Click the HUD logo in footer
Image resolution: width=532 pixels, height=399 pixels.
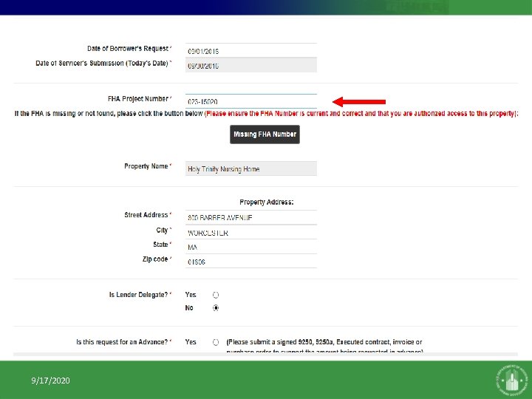[x=512, y=380]
